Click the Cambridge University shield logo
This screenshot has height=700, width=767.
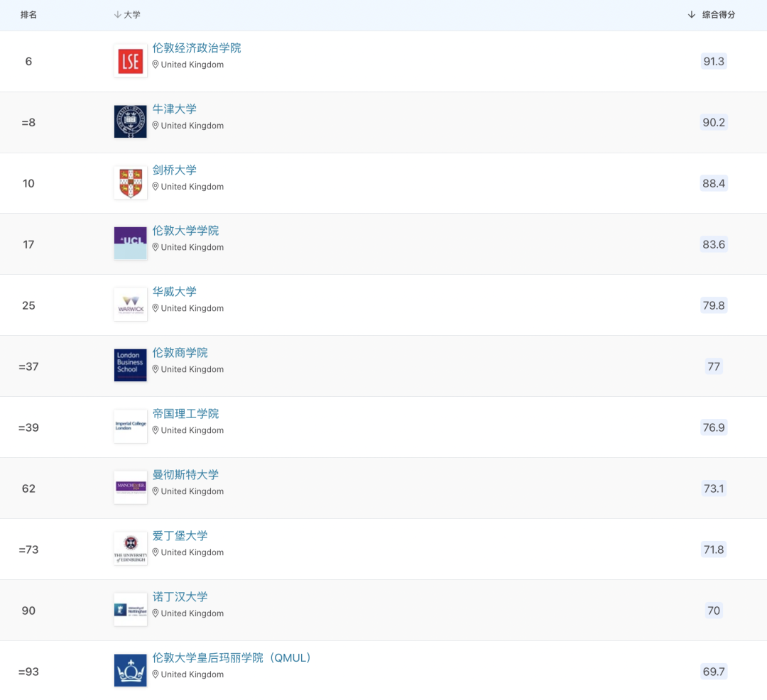click(x=130, y=183)
